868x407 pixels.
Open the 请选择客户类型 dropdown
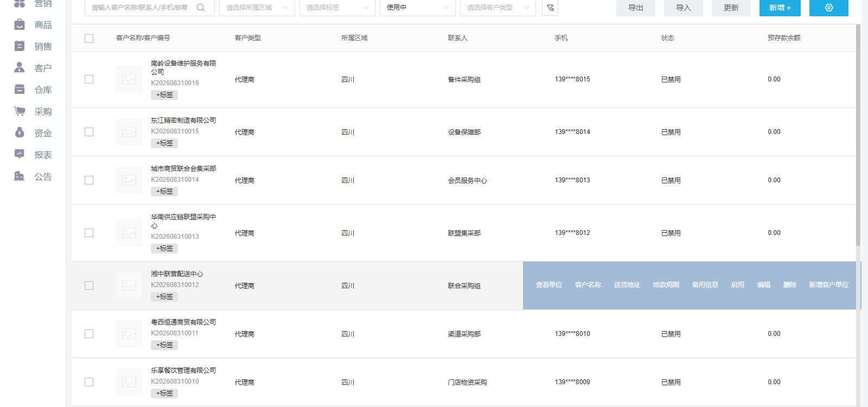498,8
